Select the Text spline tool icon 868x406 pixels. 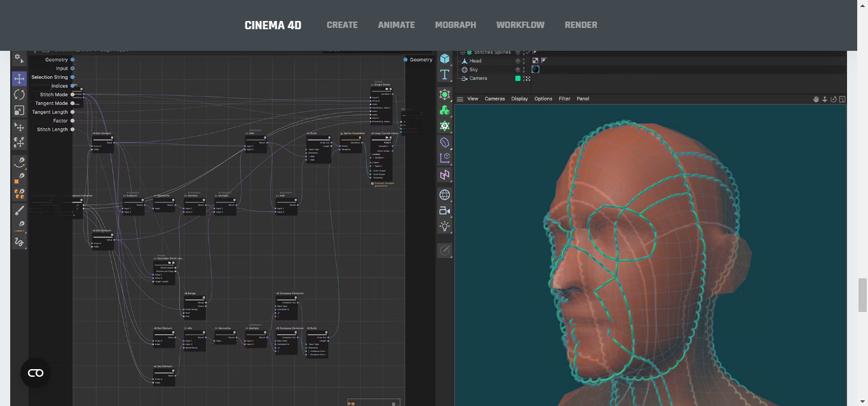point(445,74)
